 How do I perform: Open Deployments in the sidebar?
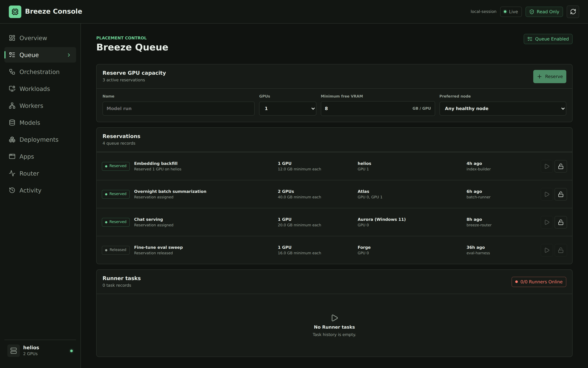pyautogui.click(x=40, y=139)
